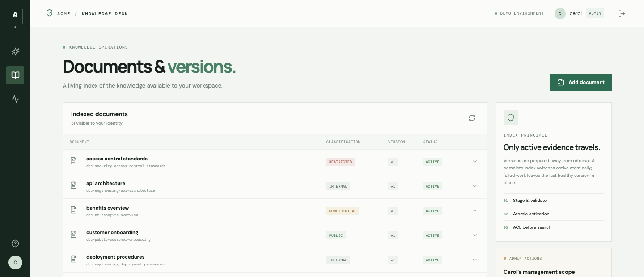Screen dimensions: 644x277
Task: Click the carol username in header
Action: (576, 13)
